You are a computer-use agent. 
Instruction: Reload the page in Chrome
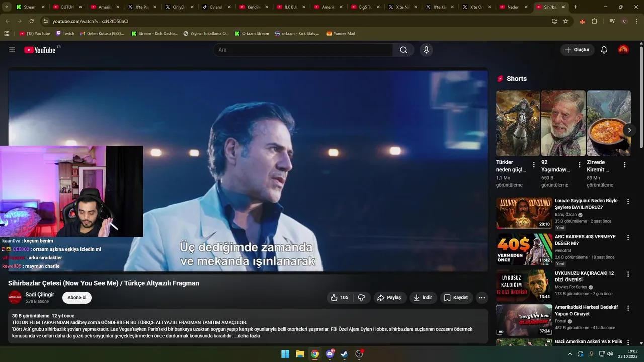pyautogui.click(x=31, y=21)
